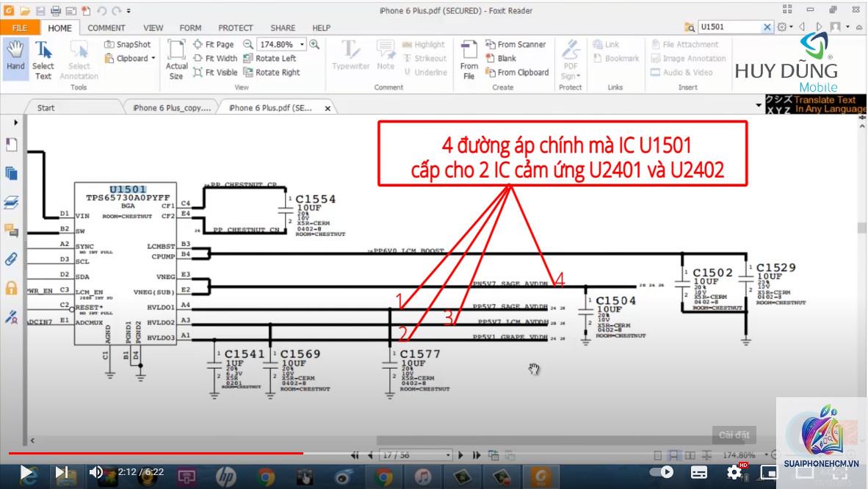Image resolution: width=868 pixels, height=489 pixels.
Task: Choose Fit Page view
Action: tap(214, 44)
